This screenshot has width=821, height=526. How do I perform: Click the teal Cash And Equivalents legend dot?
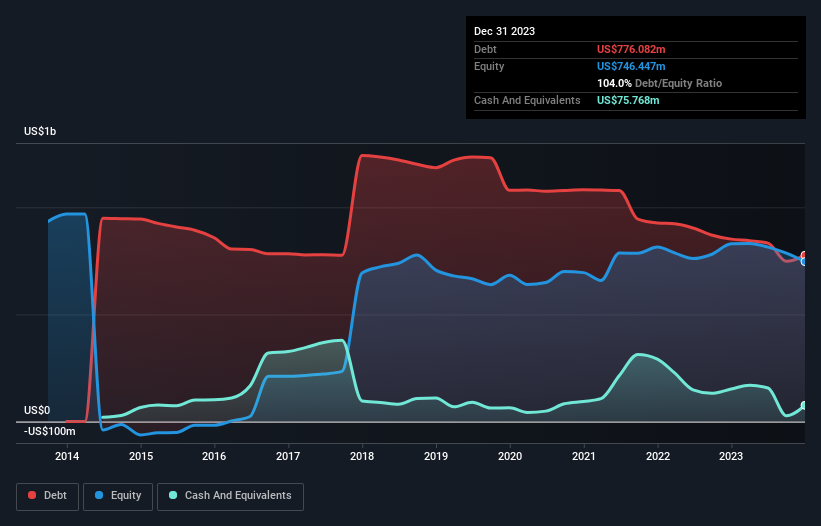coord(173,495)
